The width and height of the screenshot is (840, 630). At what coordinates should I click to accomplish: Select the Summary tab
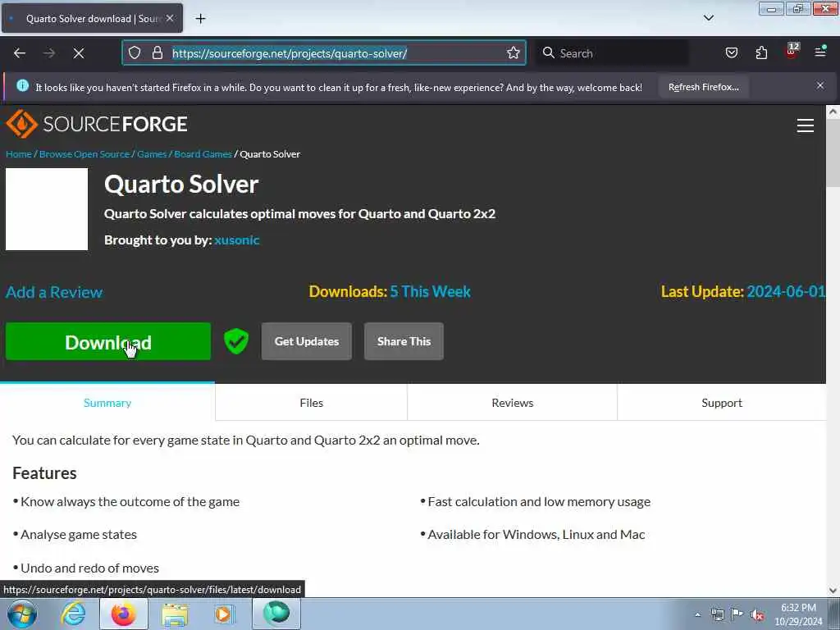coord(107,402)
